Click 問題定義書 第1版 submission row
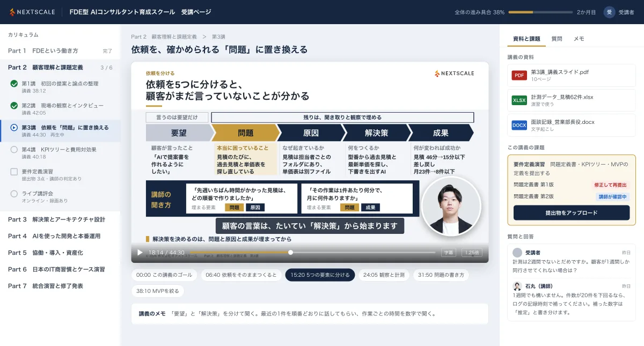Viewport: 644px width, 346px height. pyautogui.click(x=572, y=185)
